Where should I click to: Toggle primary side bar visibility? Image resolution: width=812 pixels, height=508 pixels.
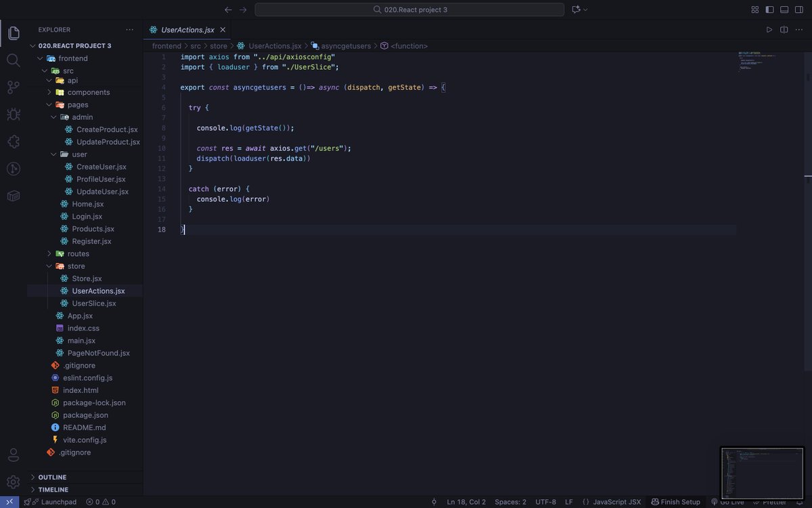(x=769, y=9)
